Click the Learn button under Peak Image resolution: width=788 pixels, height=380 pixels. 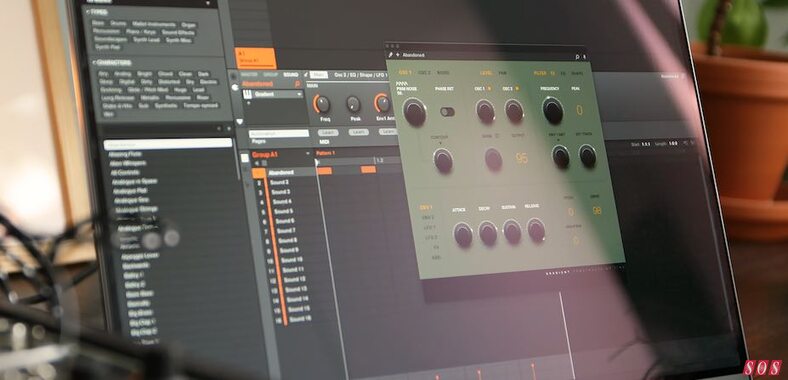[x=358, y=132]
